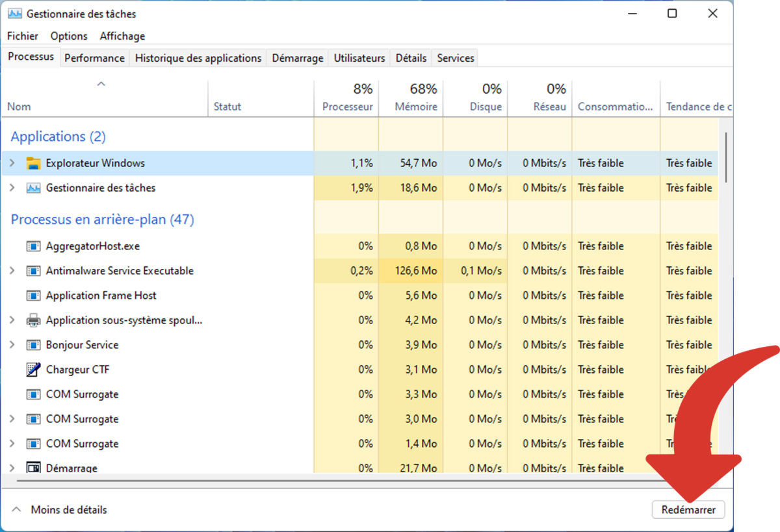
Task: Click Moins de détails label
Action: 69,510
